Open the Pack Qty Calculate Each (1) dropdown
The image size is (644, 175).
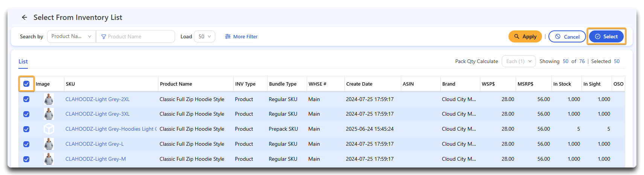[x=519, y=61]
